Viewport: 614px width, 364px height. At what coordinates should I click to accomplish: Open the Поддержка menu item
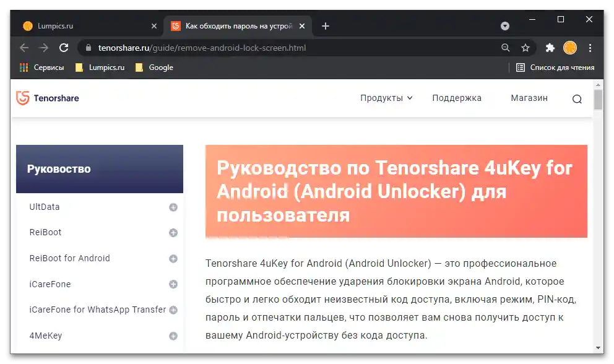click(457, 98)
